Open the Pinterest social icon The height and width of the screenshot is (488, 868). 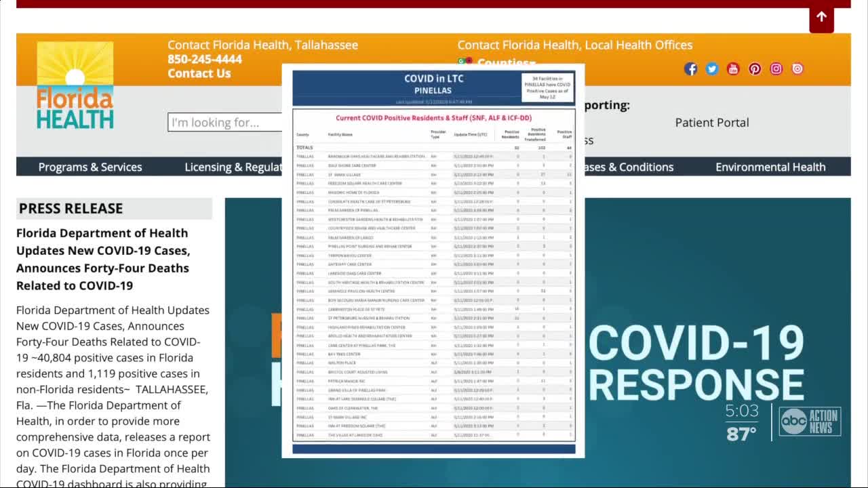pyautogui.click(x=755, y=68)
